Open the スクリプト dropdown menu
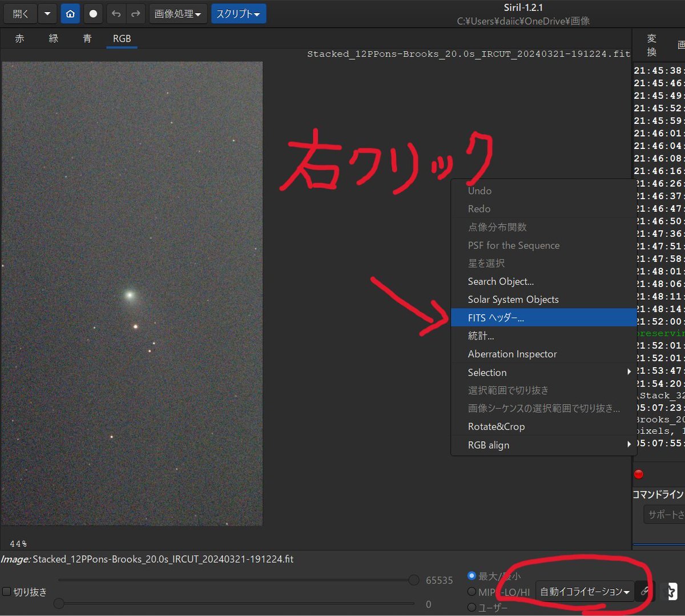Viewport: 685px width, 616px height. click(238, 14)
